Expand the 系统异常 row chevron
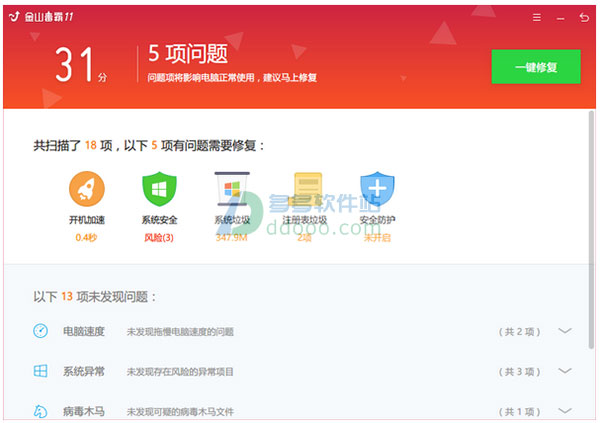The height and width of the screenshot is (423, 600). point(565,371)
